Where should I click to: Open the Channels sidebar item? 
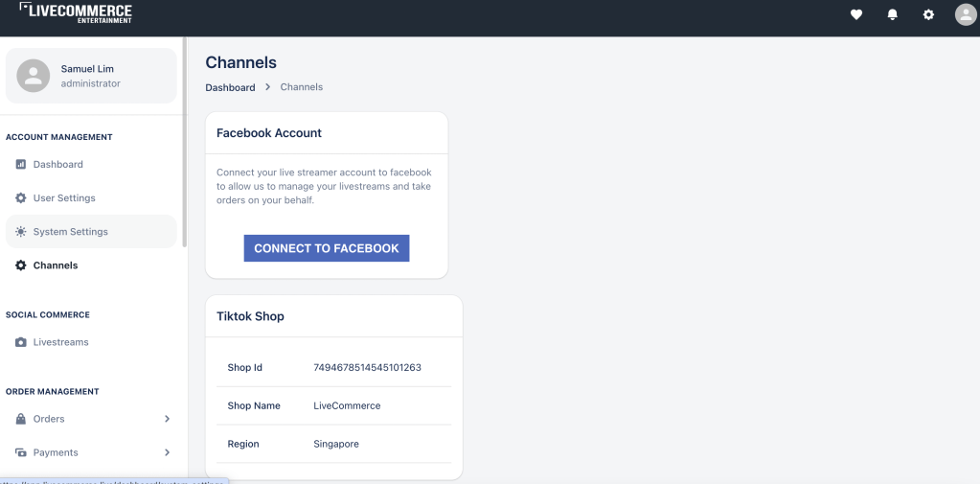click(56, 265)
